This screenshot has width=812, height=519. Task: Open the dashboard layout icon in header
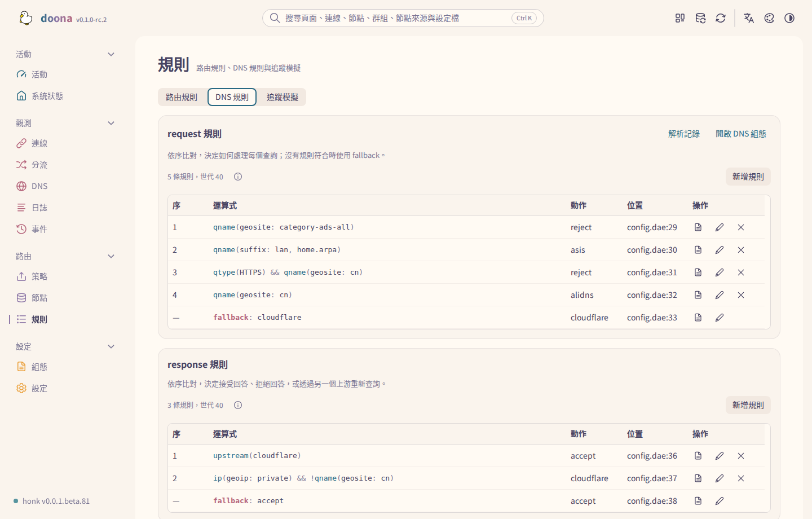[x=680, y=18]
